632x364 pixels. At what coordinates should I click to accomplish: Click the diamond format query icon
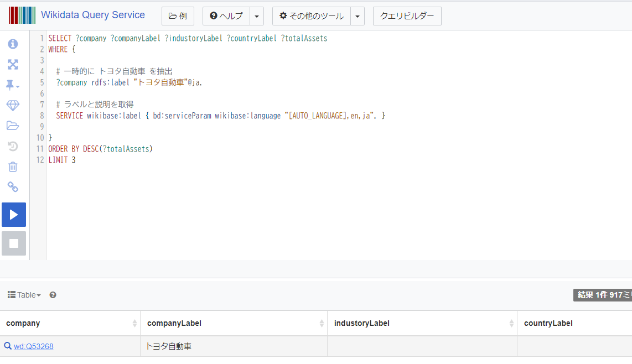(x=13, y=106)
